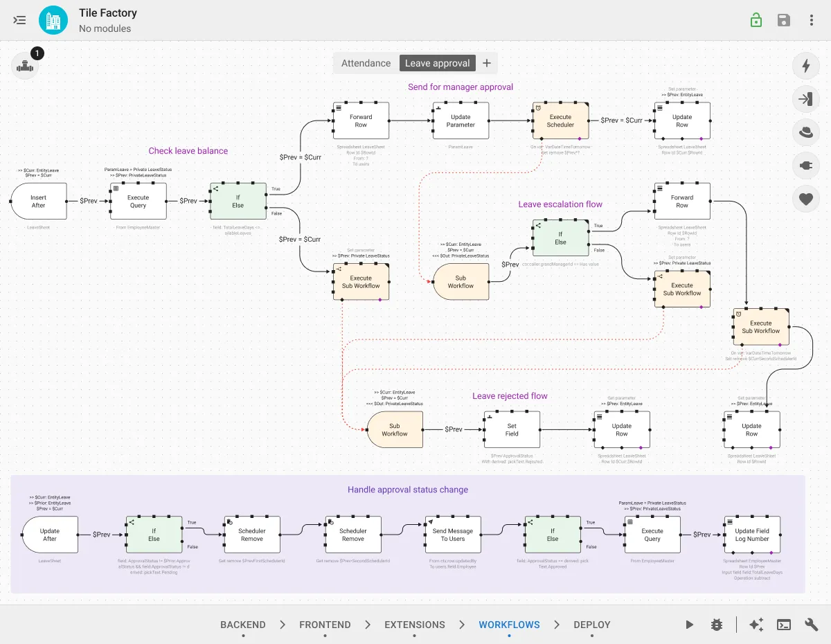Collapse the left sidebar panel
The height and width of the screenshot is (644, 831).
[x=19, y=19]
